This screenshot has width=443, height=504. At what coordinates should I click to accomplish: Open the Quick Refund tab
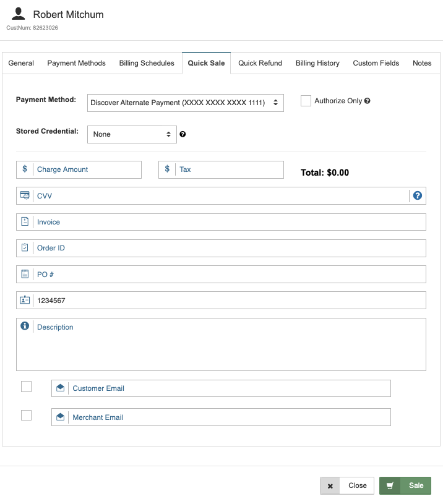(260, 63)
